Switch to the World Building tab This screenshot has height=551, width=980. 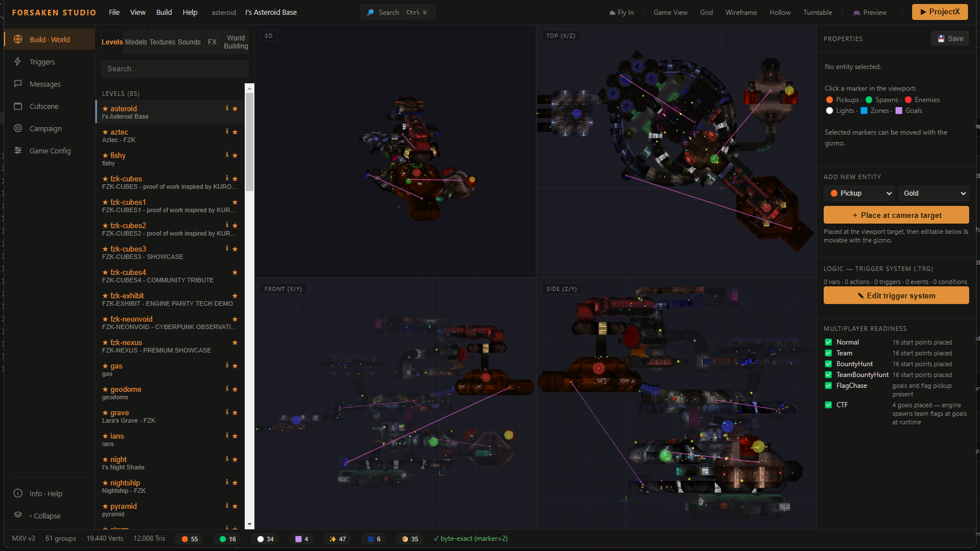(x=236, y=42)
